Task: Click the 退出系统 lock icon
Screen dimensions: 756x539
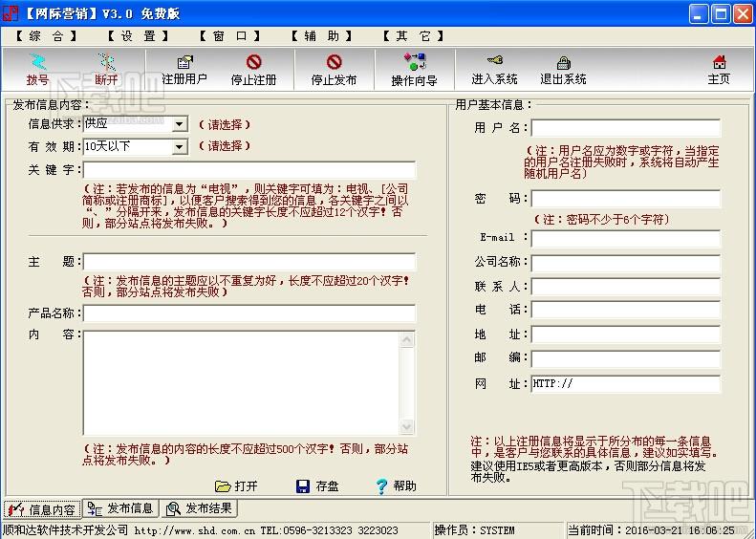Action: click(563, 62)
